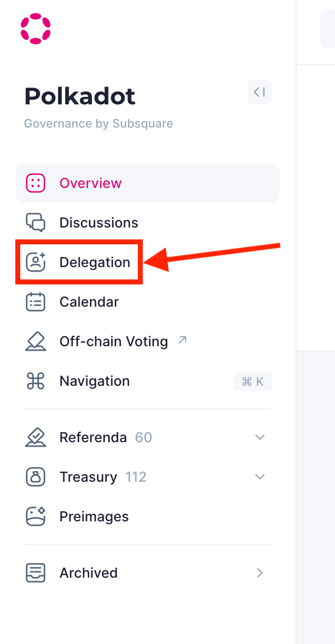The height and width of the screenshot is (644, 335).
Task: Click the Delegation person-plus icon
Action: (36, 262)
